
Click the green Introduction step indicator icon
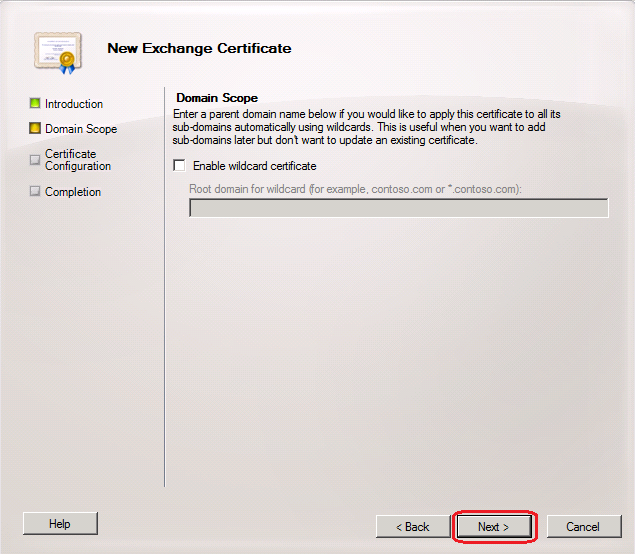click(35, 103)
